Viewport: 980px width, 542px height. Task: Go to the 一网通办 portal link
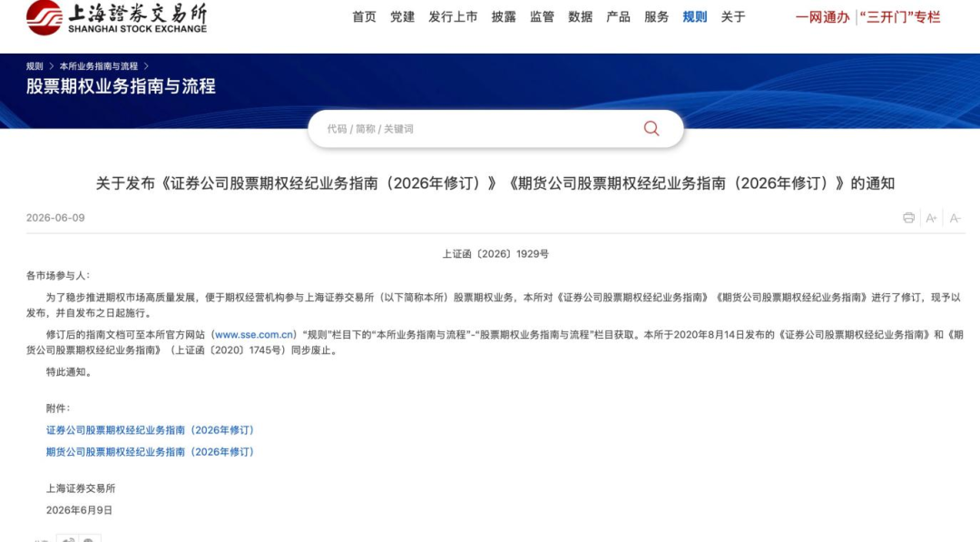pyautogui.click(x=822, y=17)
